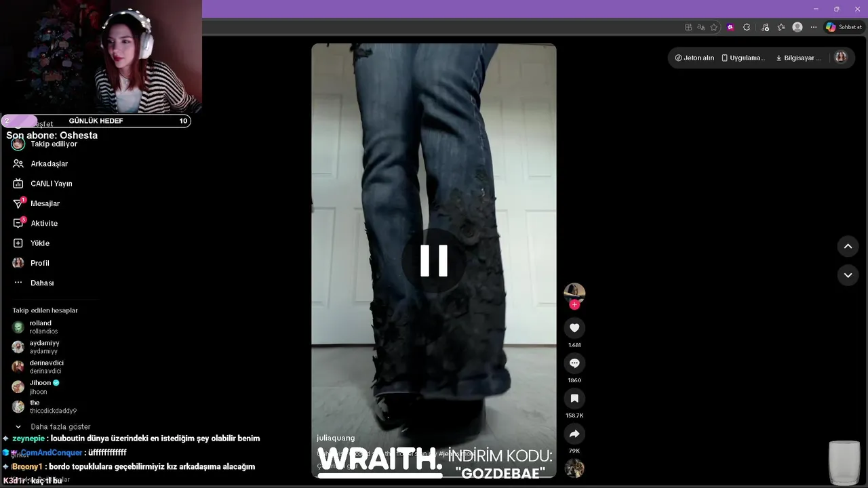Image resolution: width=868 pixels, height=488 pixels.
Task: Open juliaquang username on video
Action: click(336, 438)
